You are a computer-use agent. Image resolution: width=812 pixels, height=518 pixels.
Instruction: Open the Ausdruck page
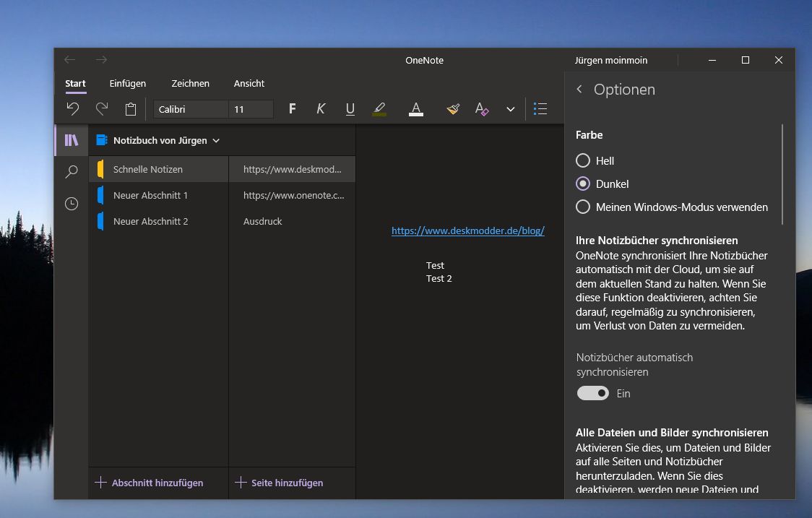[292, 221]
